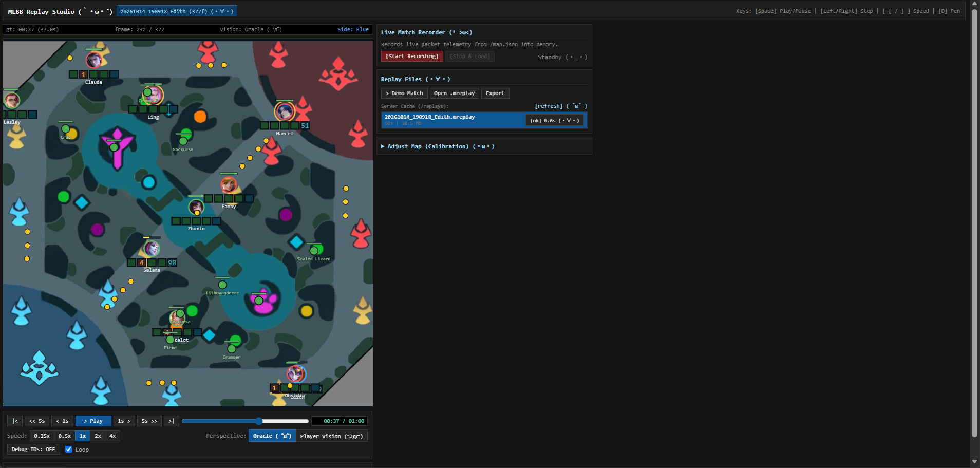Select the Crab creep marker
Screen dimensions: 980x468
pos(66,129)
